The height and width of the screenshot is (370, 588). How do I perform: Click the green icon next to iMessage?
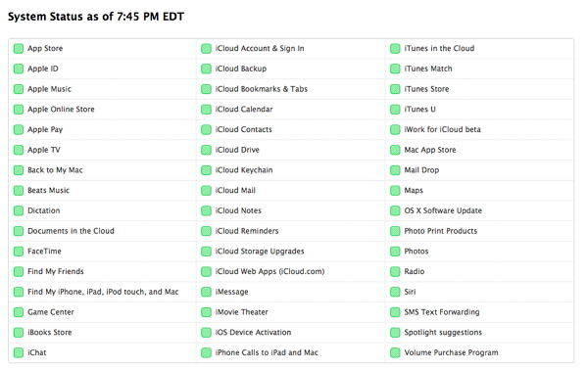point(206,292)
